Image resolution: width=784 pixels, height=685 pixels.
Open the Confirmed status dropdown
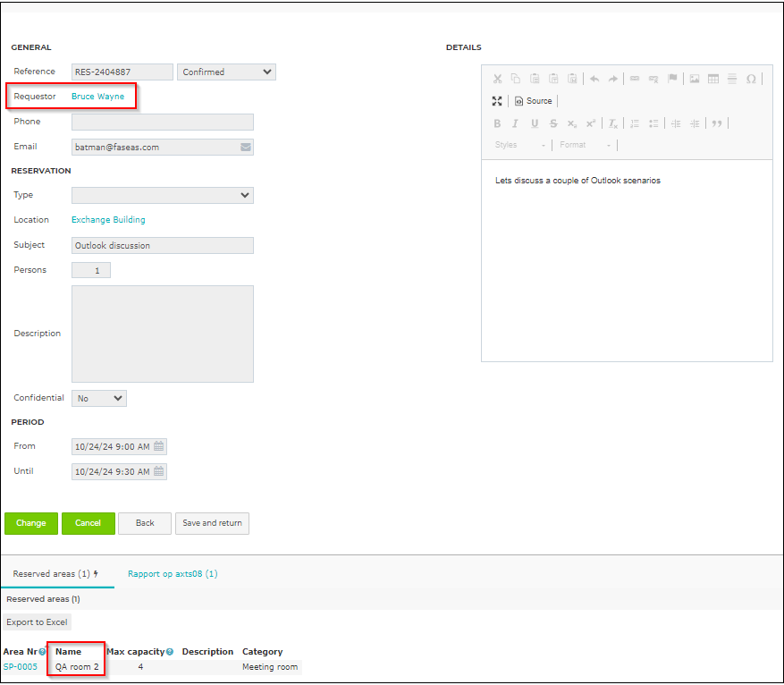(226, 72)
